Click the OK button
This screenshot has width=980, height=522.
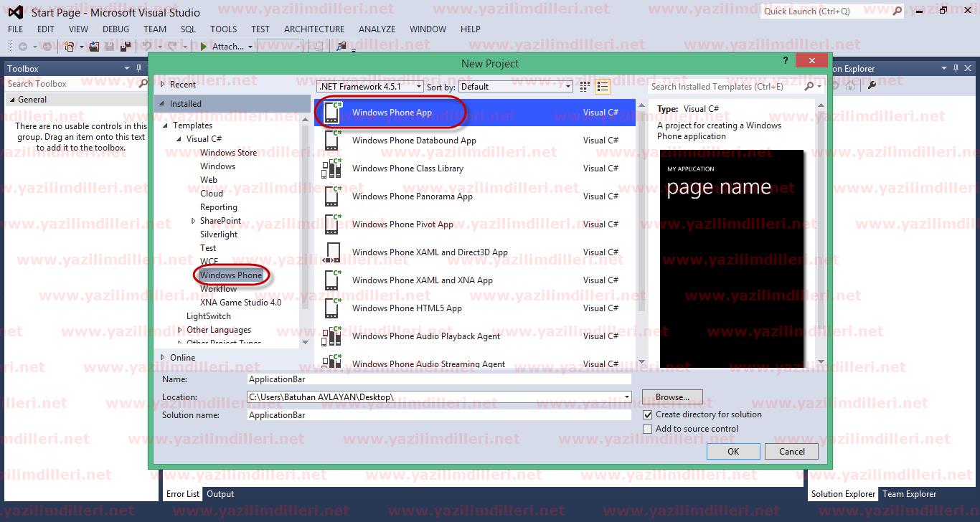(x=733, y=452)
